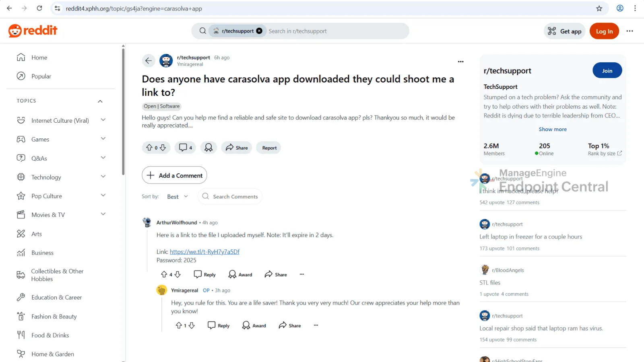Open 'Local repair shop said' post

541,328
